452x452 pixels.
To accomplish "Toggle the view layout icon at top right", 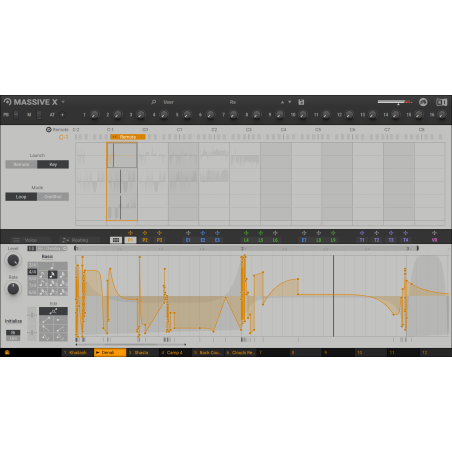I will [x=441, y=102].
